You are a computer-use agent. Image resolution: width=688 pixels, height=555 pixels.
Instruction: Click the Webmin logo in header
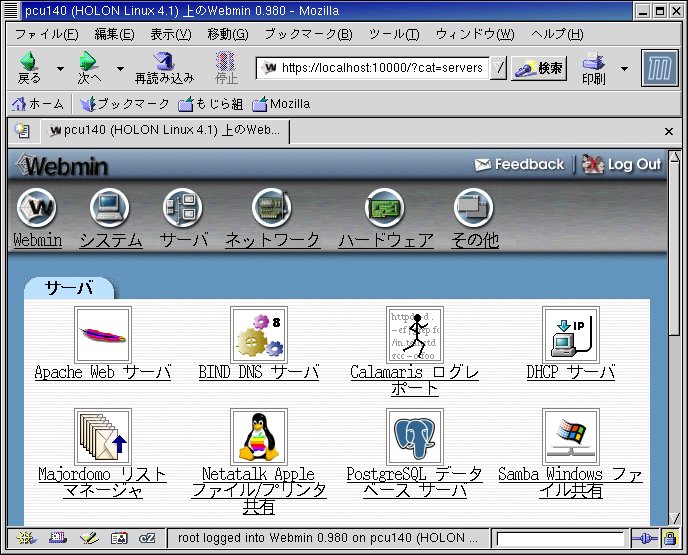62,165
